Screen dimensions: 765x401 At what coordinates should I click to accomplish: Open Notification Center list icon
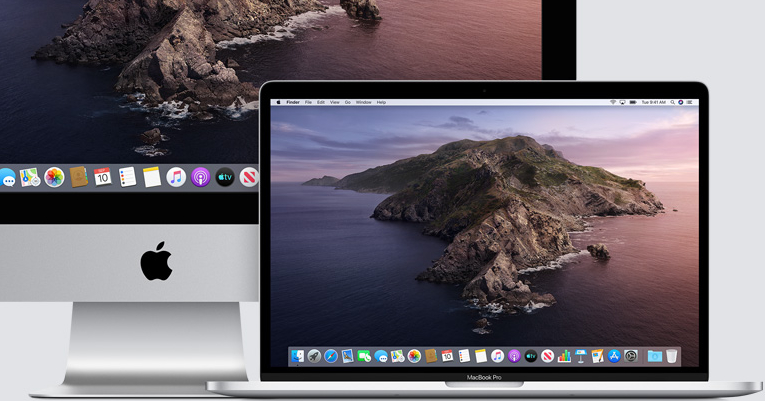[x=689, y=102]
